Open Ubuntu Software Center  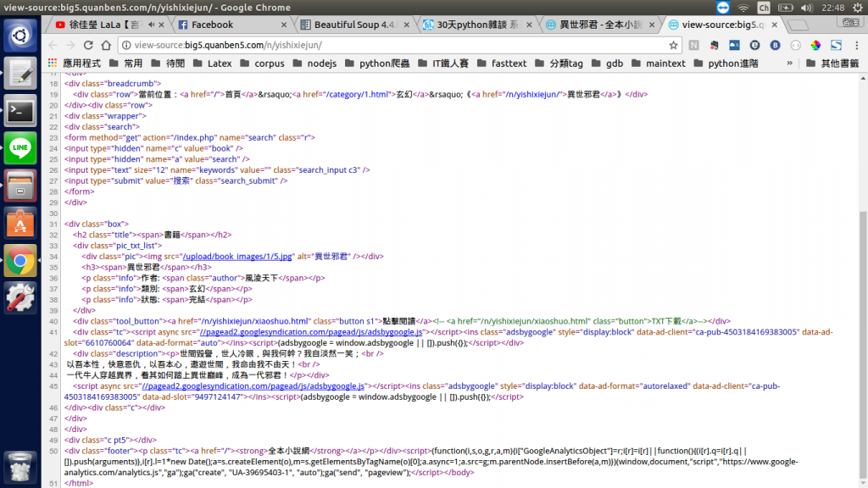point(20,223)
